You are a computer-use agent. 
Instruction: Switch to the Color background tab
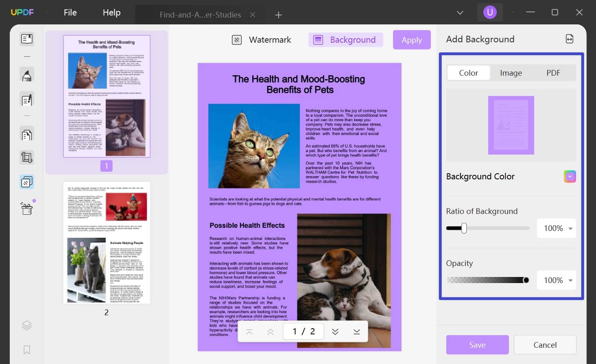468,72
